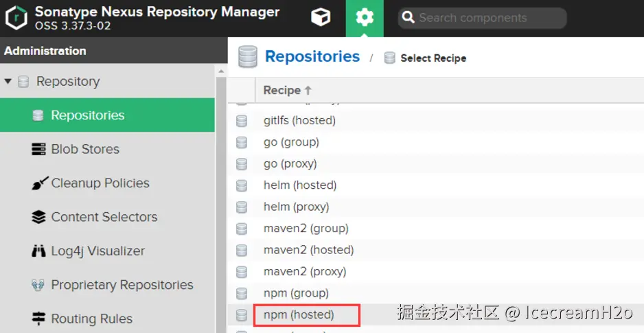Click the database icon beside maven2 (hosted)
This screenshot has width=644, height=333.
[x=242, y=250]
